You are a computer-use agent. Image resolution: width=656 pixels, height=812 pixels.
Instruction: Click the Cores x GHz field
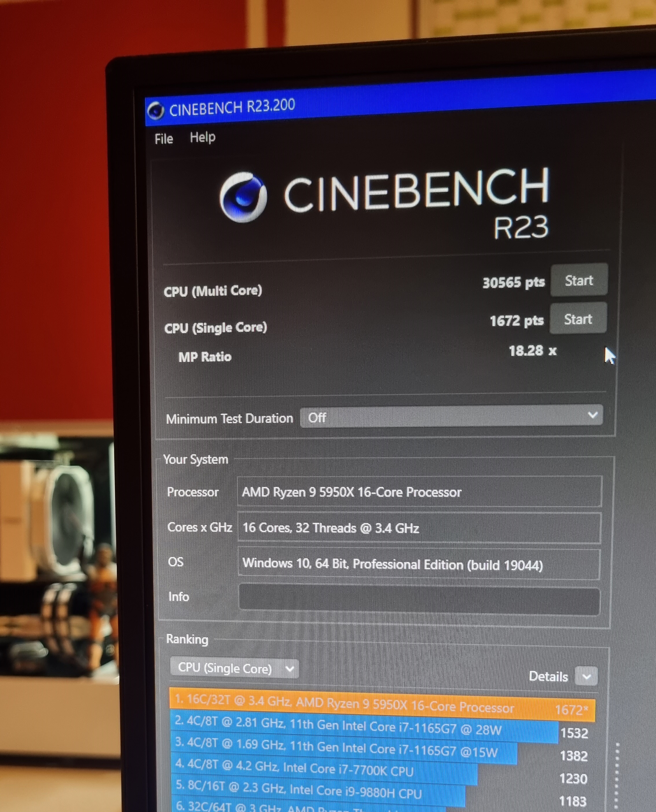click(x=419, y=528)
